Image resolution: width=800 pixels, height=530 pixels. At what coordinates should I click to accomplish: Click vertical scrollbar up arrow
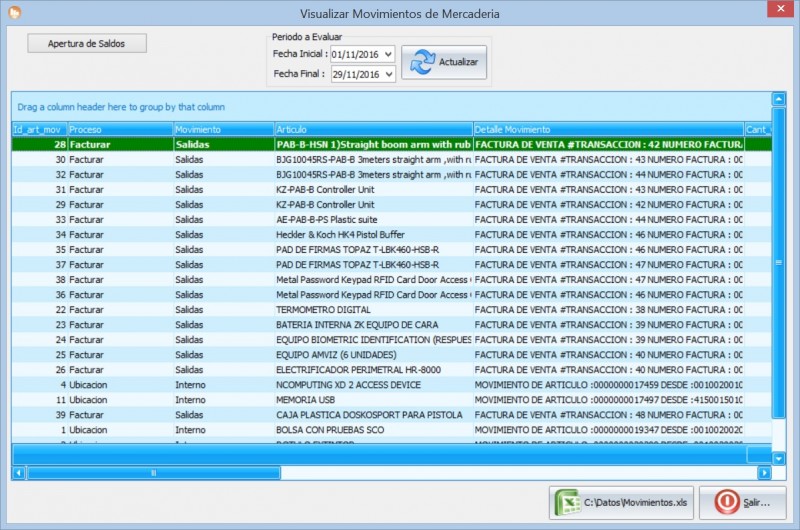pos(779,100)
